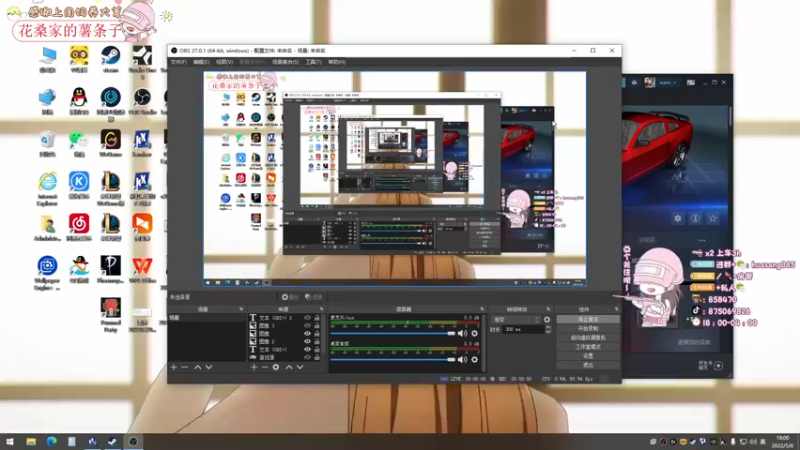Toggle visibility of 图像 3 source
This screenshot has width=800, height=450.
[x=307, y=326]
